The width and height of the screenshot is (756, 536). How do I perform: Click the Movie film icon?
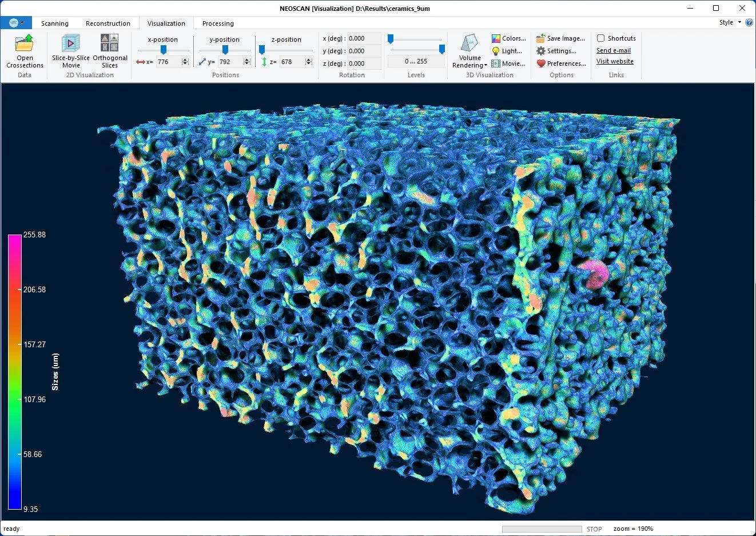point(496,63)
